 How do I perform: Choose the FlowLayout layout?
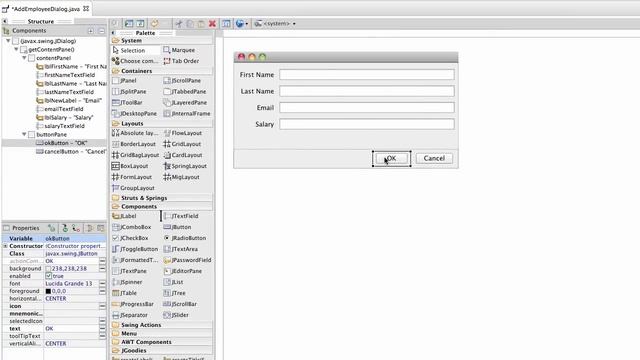182,133
